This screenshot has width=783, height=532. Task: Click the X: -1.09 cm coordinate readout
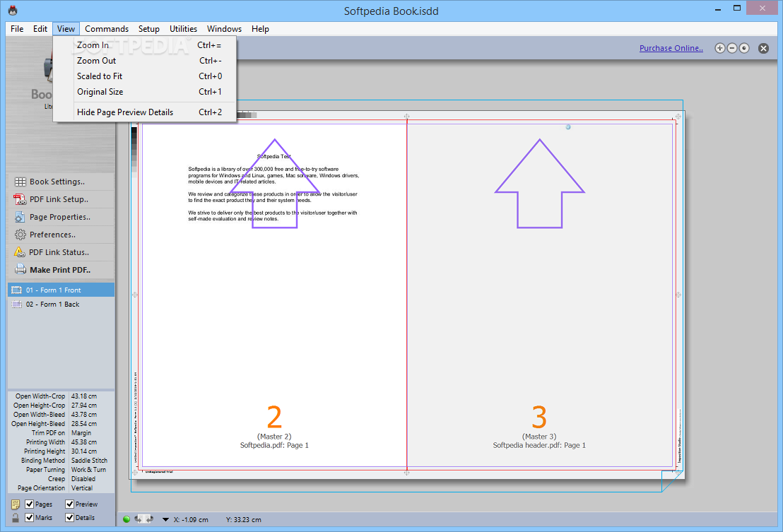tap(191, 519)
